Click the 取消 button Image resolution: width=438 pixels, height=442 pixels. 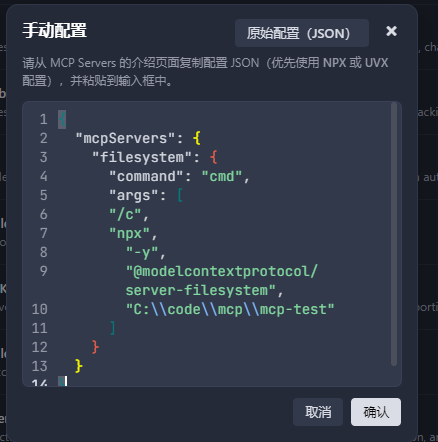point(318,412)
